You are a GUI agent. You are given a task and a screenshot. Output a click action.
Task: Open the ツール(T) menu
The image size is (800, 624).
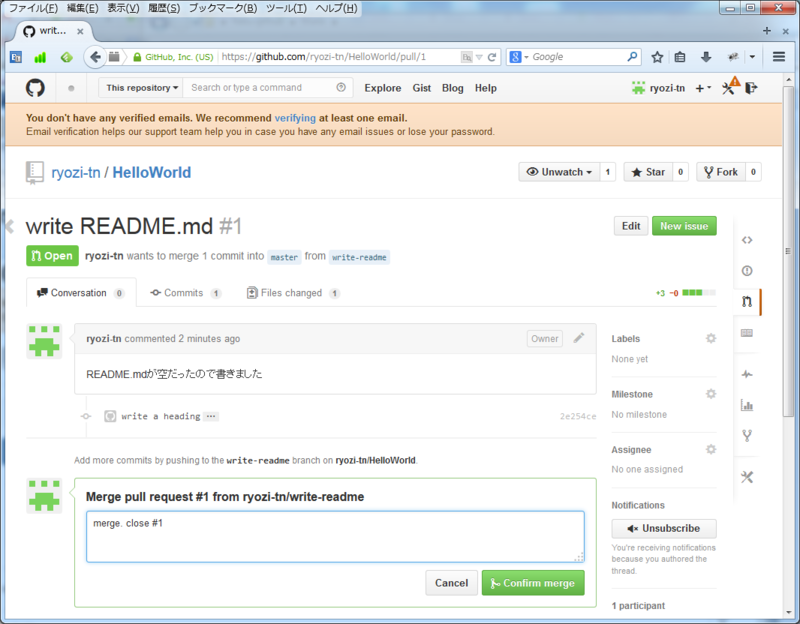286,8
